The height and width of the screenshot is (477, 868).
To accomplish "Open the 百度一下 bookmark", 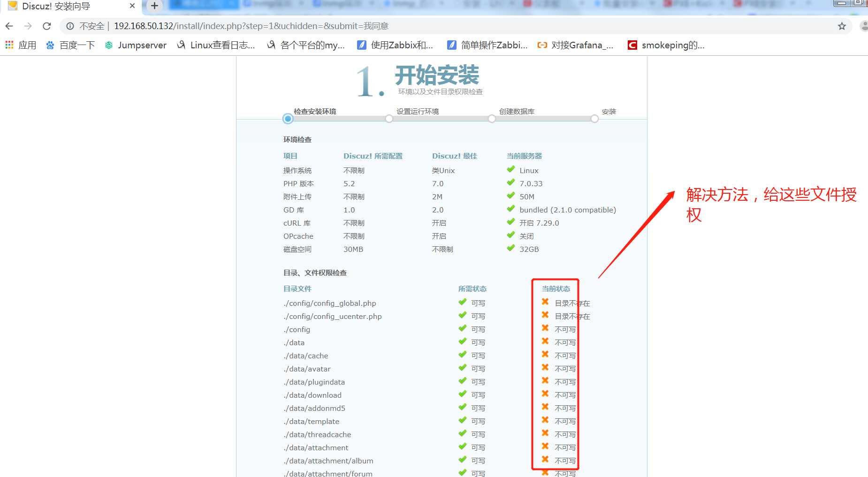I will [70, 45].
